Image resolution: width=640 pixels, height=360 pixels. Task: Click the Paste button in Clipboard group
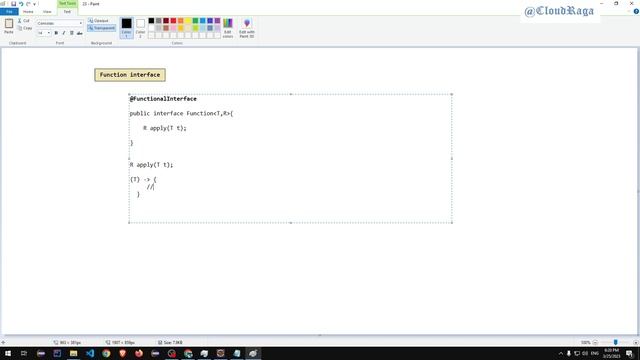[x=9, y=26]
